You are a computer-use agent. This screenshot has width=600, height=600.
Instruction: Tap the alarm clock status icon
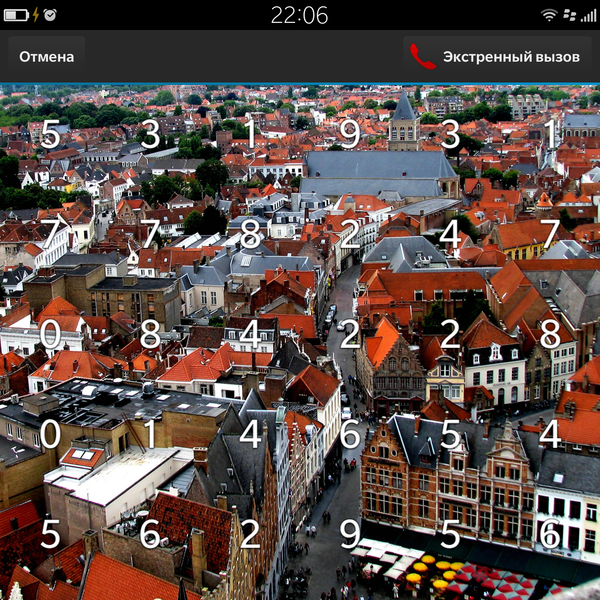pos(50,15)
